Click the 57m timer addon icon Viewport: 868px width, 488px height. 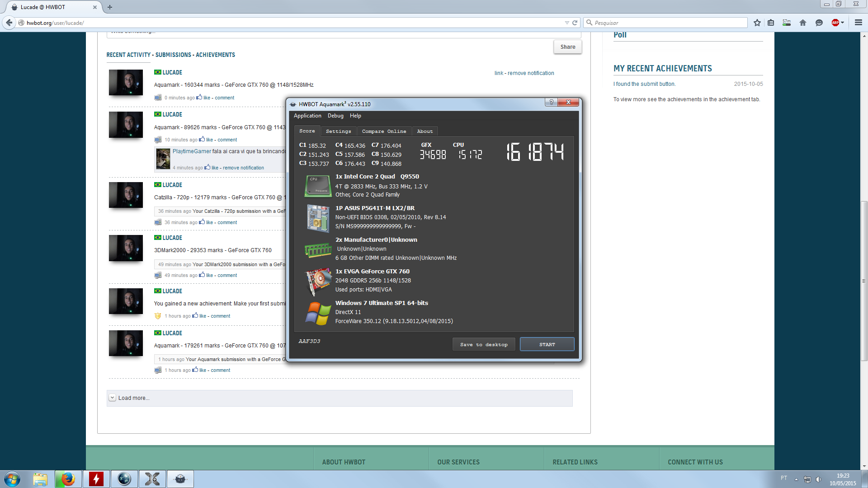787,23
